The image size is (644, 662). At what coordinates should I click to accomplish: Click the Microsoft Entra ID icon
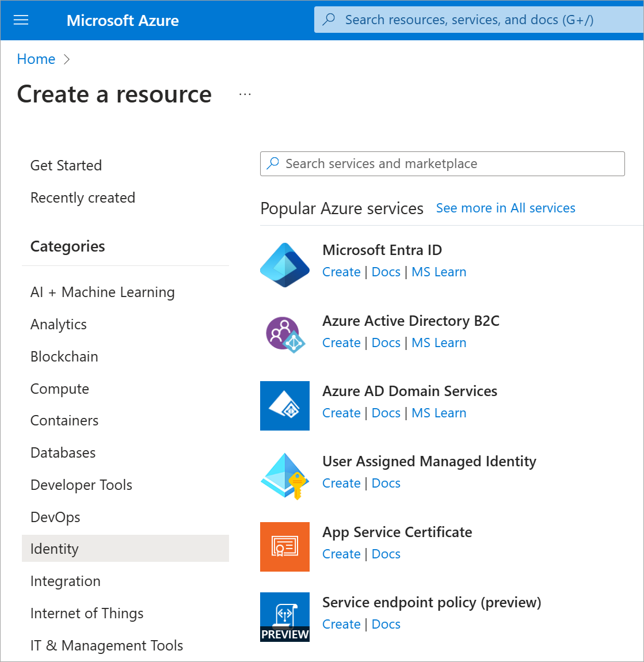pos(285,265)
